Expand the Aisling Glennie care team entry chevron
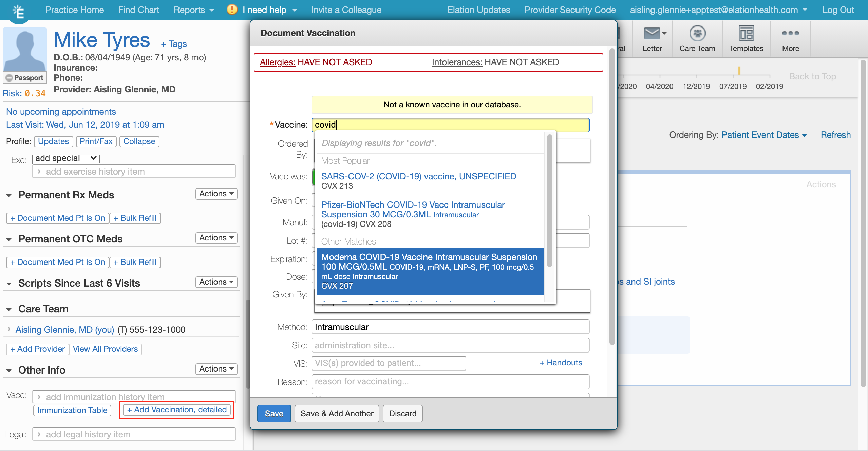Image resolution: width=868 pixels, height=451 pixels. [9, 329]
